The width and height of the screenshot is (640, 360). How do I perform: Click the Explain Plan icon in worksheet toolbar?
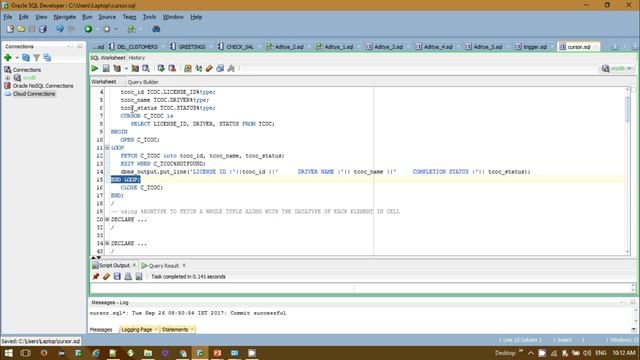pyautogui.click(x=118, y=69)
